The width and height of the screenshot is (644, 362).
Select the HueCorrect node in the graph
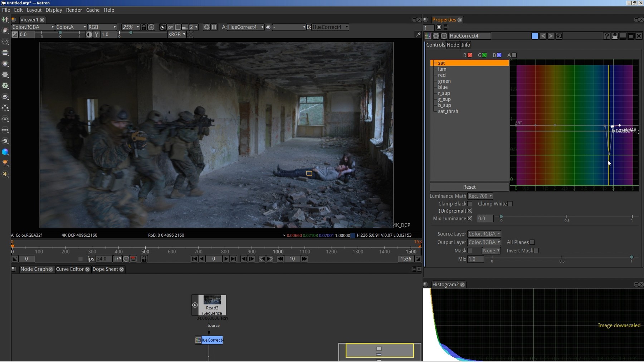(209, 340)
